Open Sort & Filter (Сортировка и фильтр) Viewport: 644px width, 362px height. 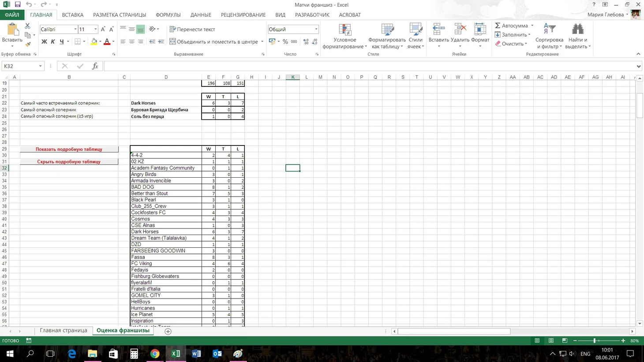[549, 36]
